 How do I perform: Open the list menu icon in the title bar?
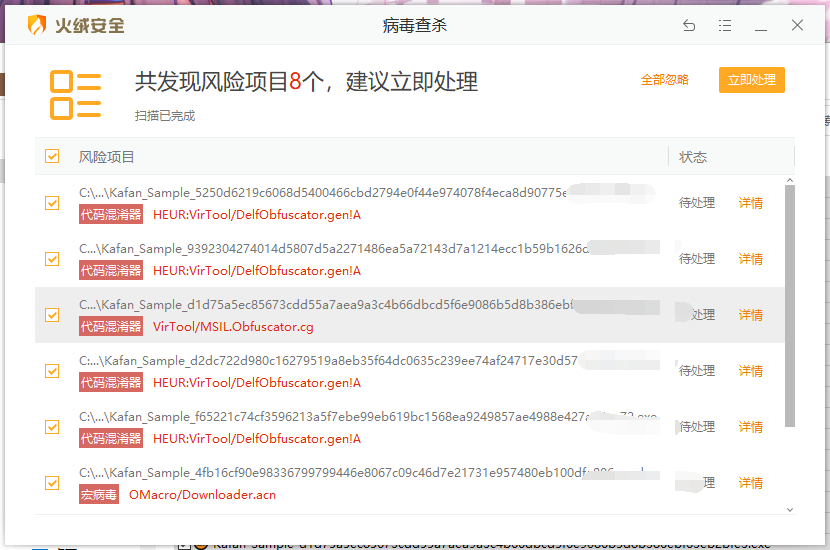coord(725,25)
